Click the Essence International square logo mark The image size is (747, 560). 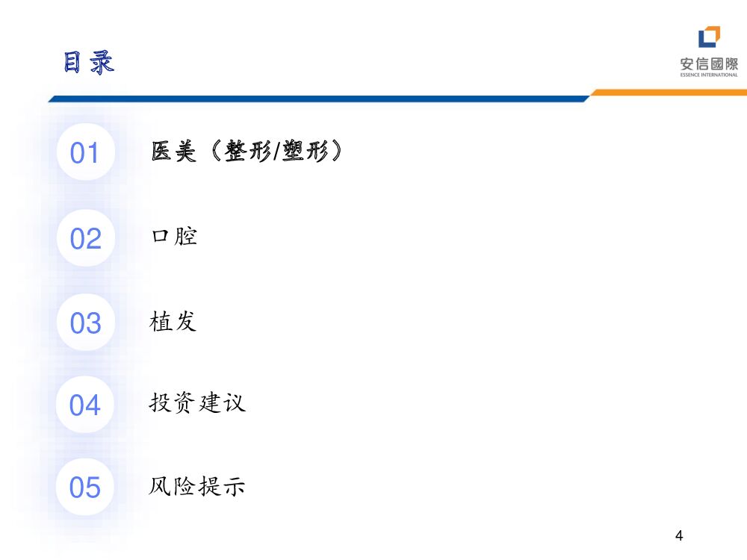point(709,37)
